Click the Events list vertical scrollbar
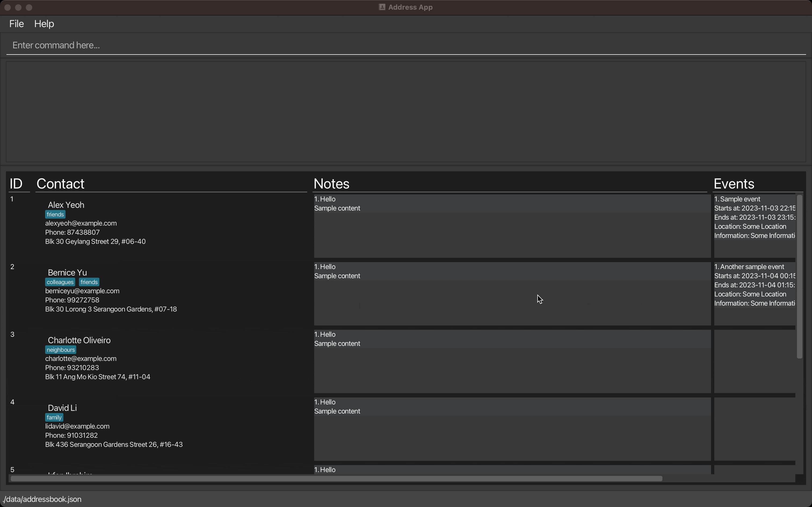 point(799,277)
